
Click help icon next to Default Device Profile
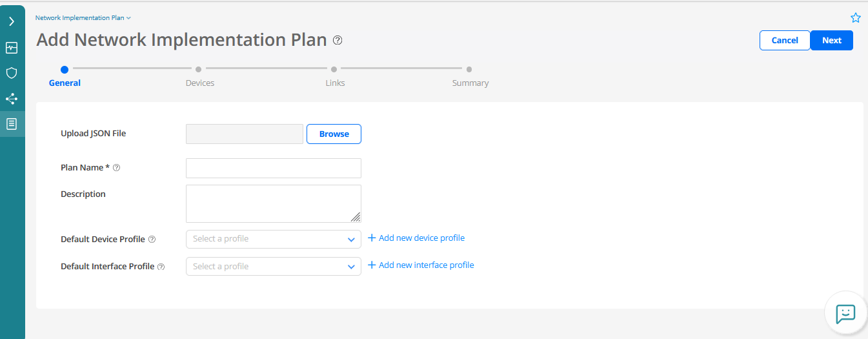tap(152, 240)
